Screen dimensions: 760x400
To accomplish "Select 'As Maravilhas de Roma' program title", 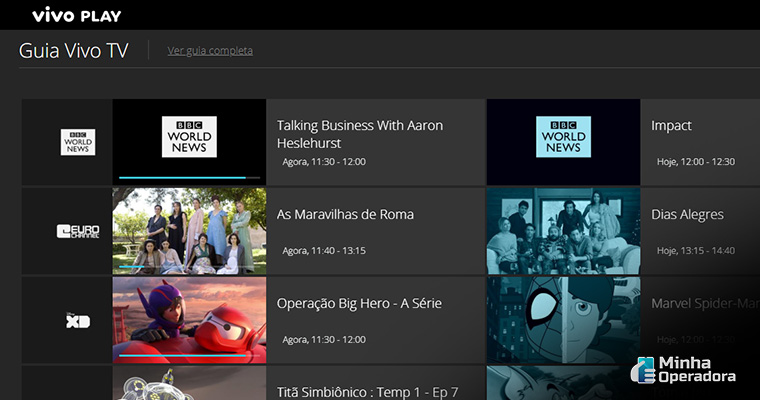I will tap(345, 215).
